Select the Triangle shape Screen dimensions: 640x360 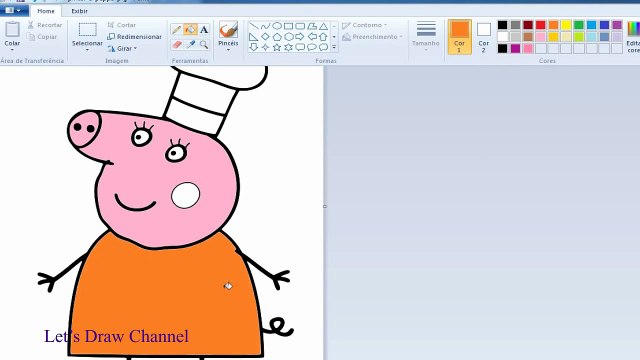point(323,26)
